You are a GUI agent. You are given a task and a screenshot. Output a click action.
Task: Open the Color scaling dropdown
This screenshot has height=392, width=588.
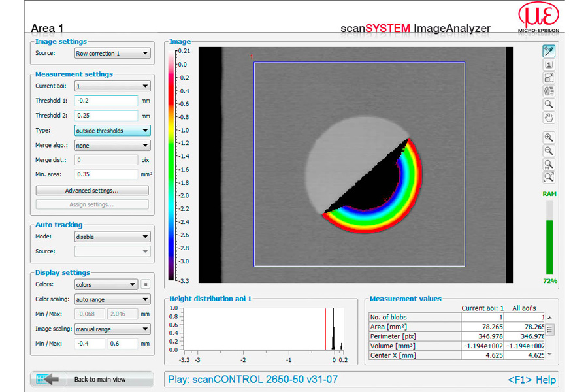pos(112,299)
